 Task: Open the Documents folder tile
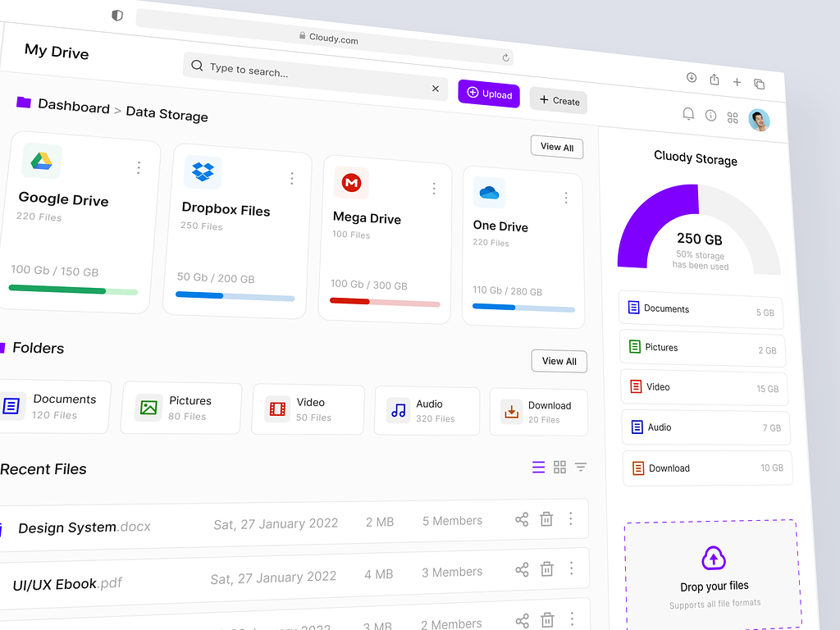[54, 406]
